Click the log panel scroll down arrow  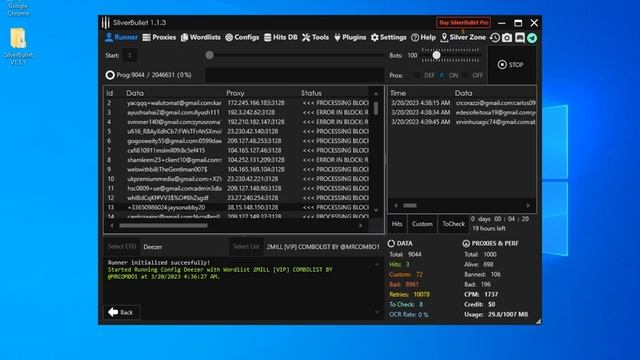point(376,313)
